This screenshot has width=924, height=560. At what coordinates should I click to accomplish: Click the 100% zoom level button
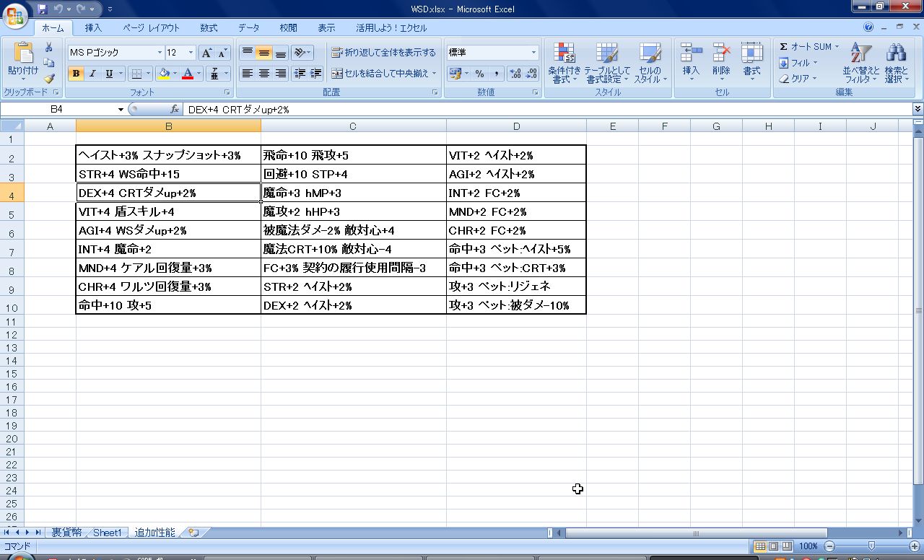pos(808,546)
